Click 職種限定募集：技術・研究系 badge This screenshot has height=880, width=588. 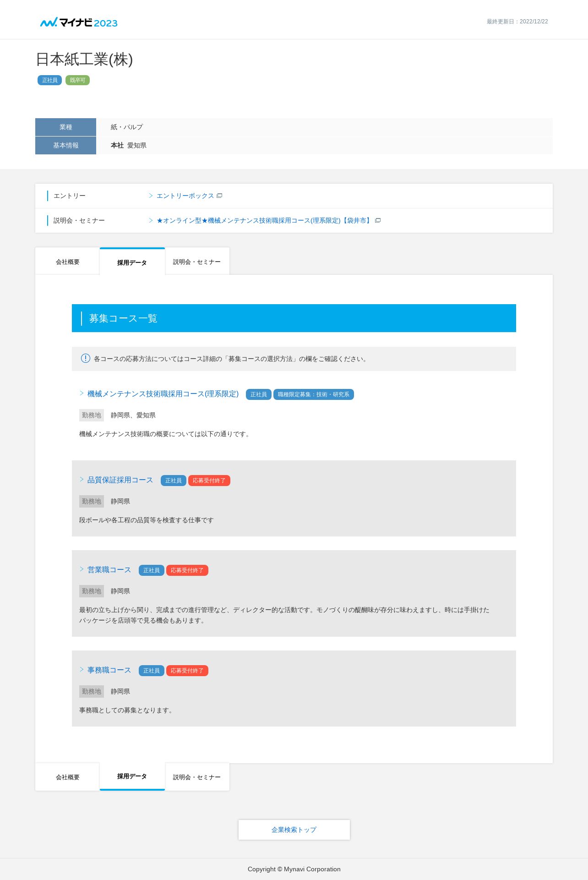coord(314,394)
